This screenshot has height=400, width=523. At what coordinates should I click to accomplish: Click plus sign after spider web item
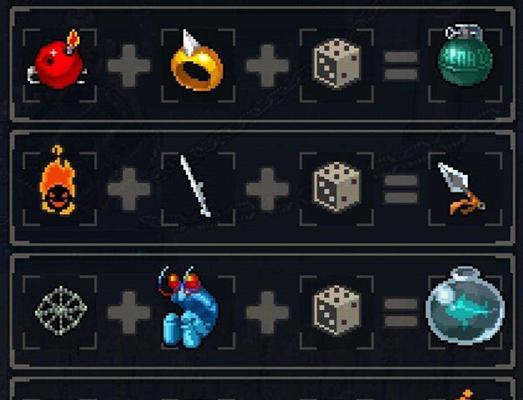pos(129,313)
